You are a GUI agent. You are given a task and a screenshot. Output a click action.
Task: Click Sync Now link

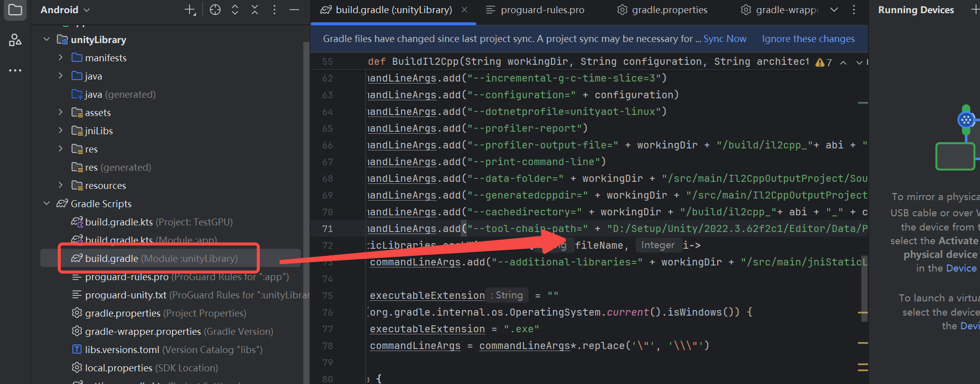[x=725, y=39]
